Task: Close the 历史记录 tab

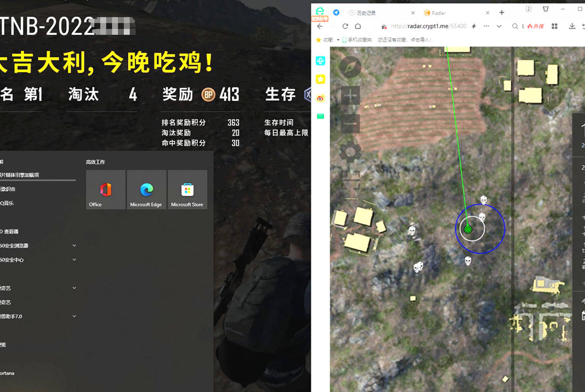Action: click(x=412, y=13)
